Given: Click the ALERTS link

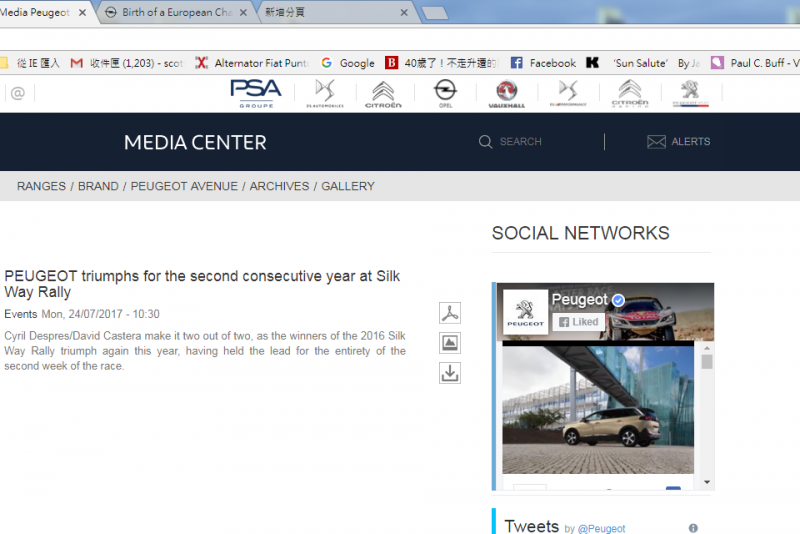Looking at the screenshot, I should 691,142.
